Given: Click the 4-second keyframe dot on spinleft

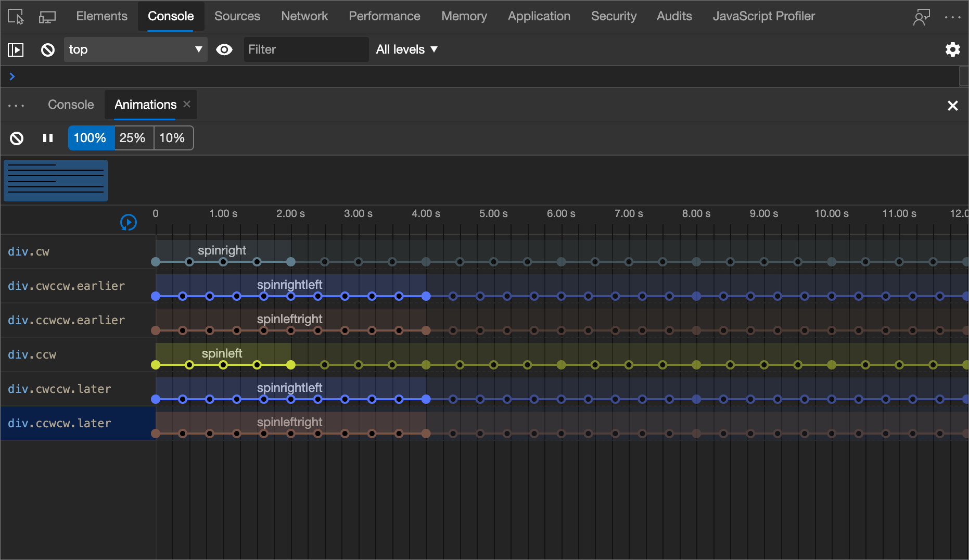Looking at the screenshot, I should [x=426, y=365].
